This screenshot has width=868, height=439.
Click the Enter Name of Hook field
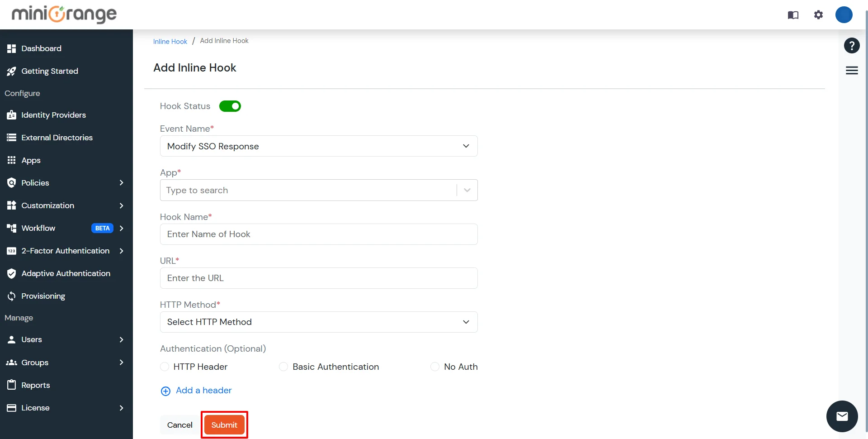coord(318,234)
